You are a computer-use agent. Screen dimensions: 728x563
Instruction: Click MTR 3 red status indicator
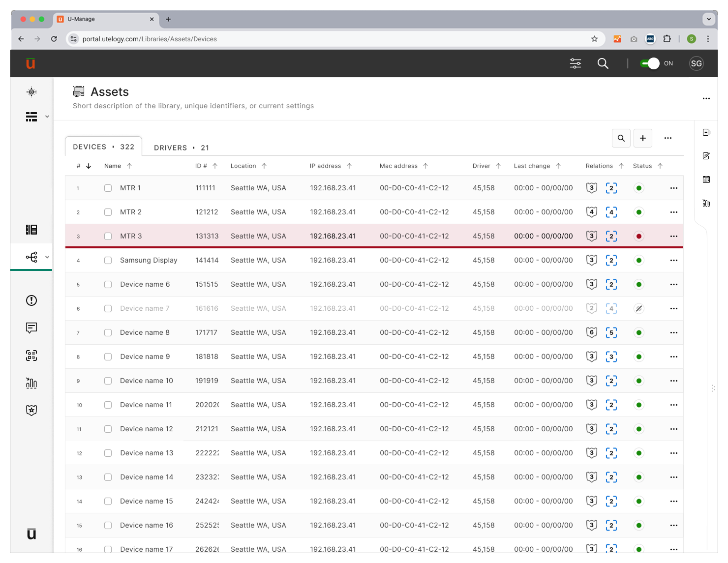638,237
